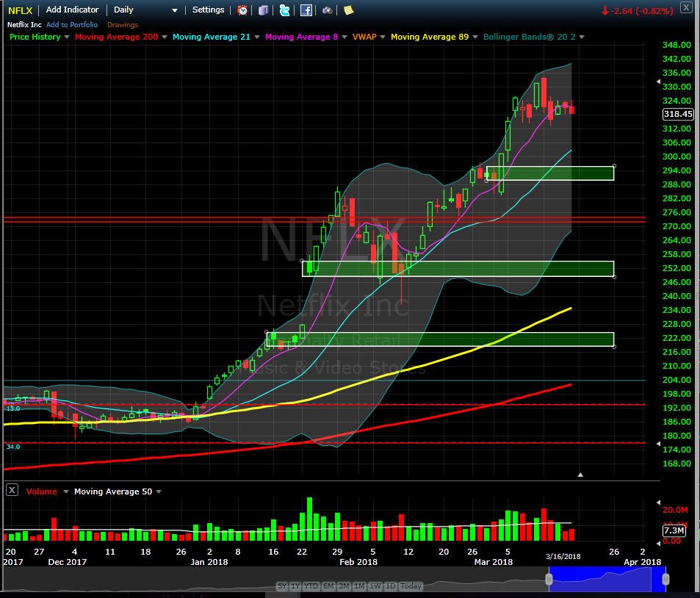This screenshot has width=700, height=598.
Task: Open the yellow sticky note icon
Action: (349, 10)
